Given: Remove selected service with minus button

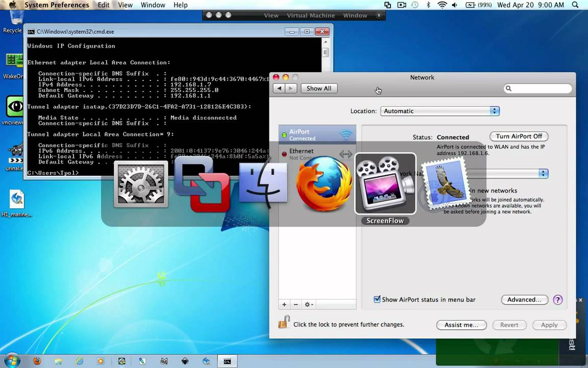Looking at the screenshot, I should point(296,305).
